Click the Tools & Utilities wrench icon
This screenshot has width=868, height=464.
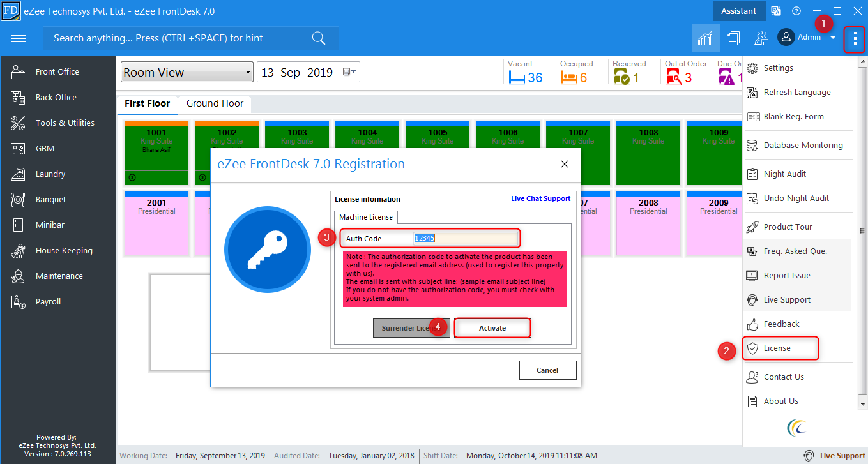tap(17, 123)
